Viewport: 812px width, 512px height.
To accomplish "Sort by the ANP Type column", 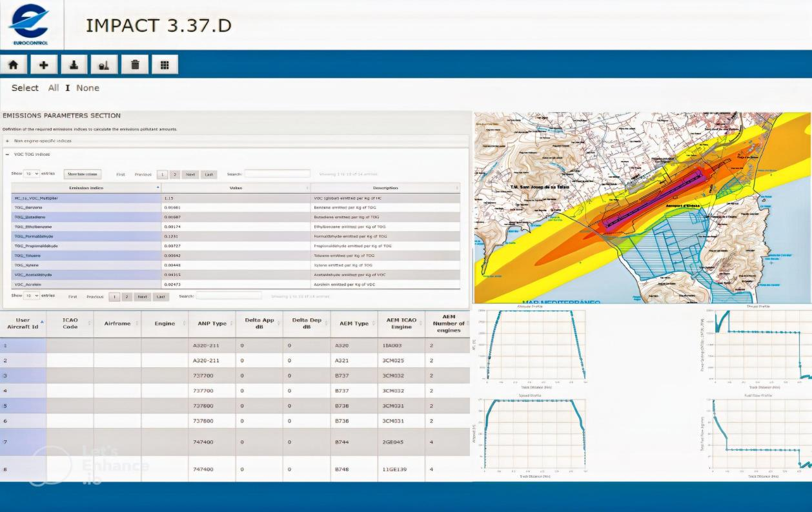I will [x=212, y=323].
